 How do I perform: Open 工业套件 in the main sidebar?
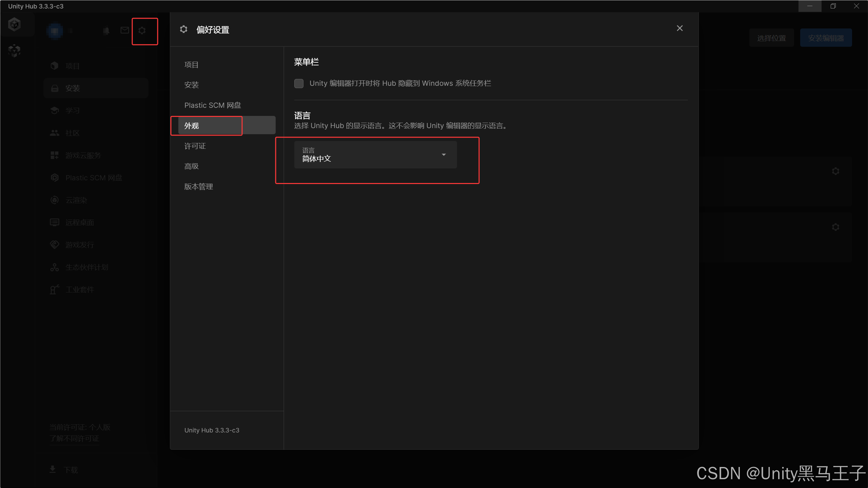[x=96, y=289]
